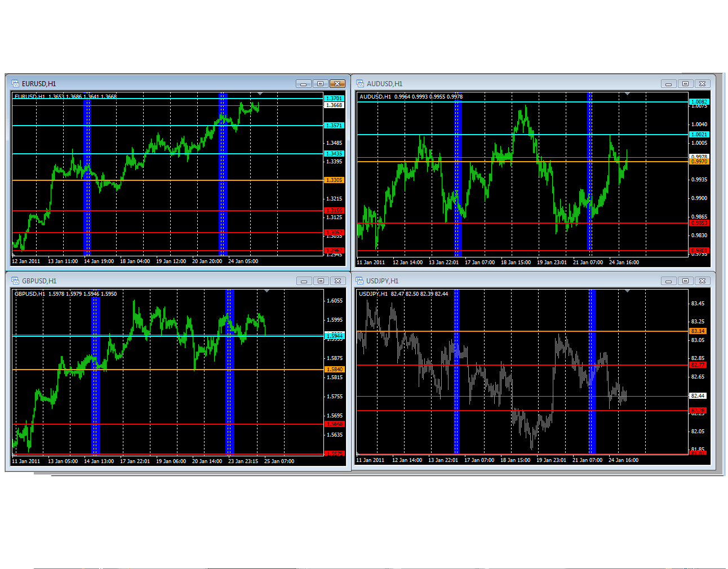The height and width of the screenshot is (569, 728).
Task: Click the GBPUSD,H1 chart window icon
Action: (x=15, y=281)
